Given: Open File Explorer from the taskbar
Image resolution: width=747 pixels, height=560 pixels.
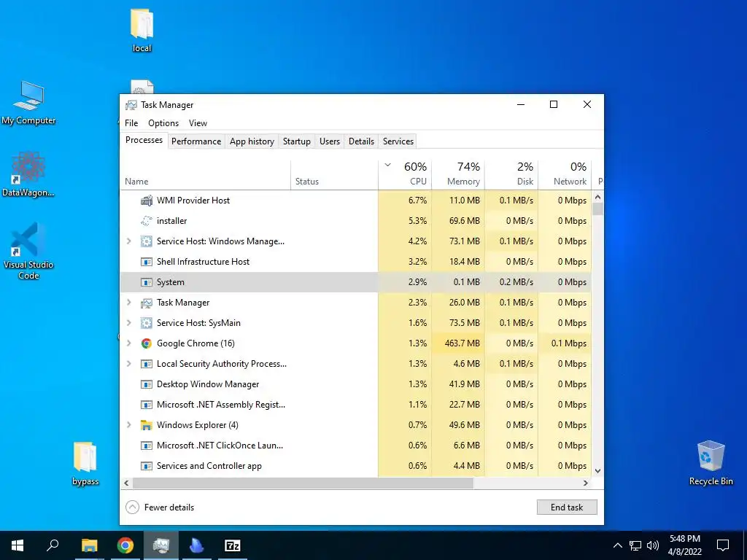Looking at the screenshot, I should coord(89,545).
